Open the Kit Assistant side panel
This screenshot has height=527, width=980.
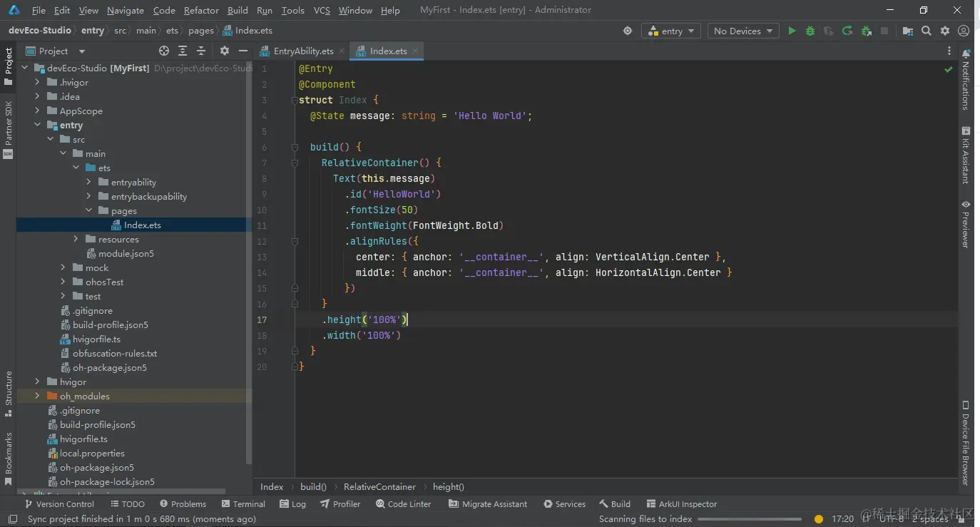(x=966, y=155)
